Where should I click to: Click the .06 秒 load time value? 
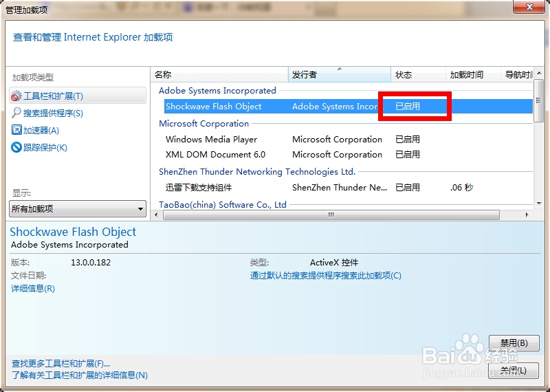click(x=461, y=187)
